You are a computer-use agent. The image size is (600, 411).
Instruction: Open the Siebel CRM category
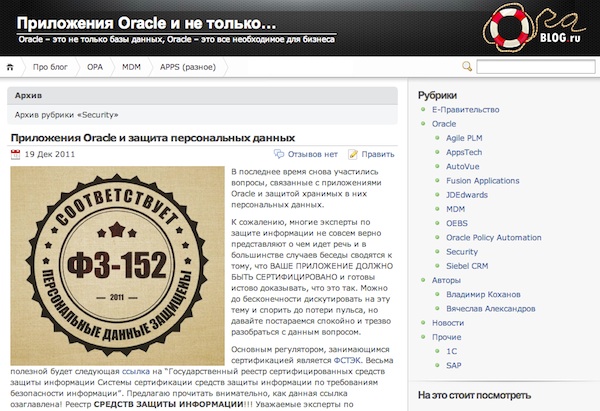click(x=467, y=266)
